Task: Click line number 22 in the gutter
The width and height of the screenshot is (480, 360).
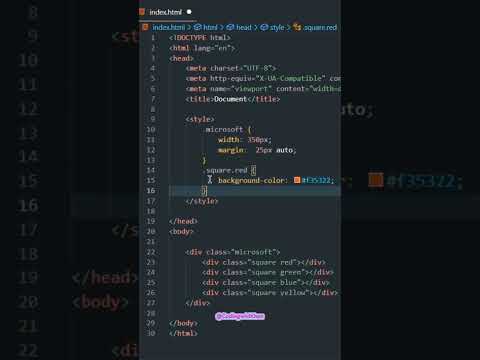Action: [151, 252]
